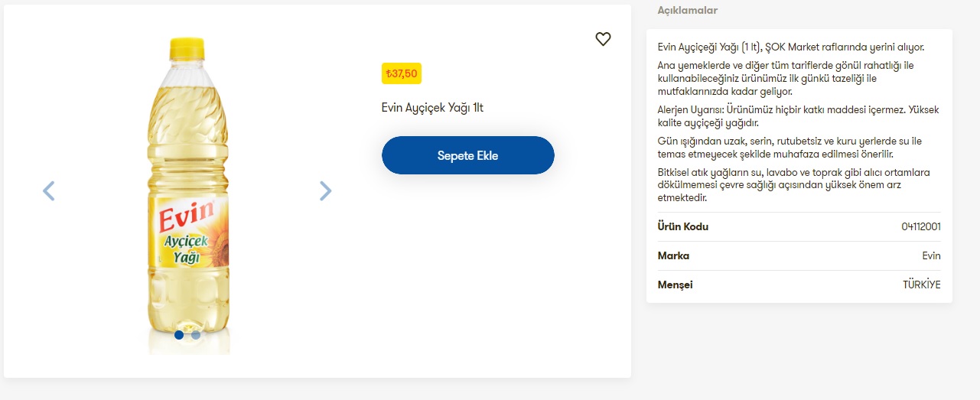Click the Evin Ayçiçek Yağı 1lt title
This screenshot has height=400, width=980.
(432, 108)
